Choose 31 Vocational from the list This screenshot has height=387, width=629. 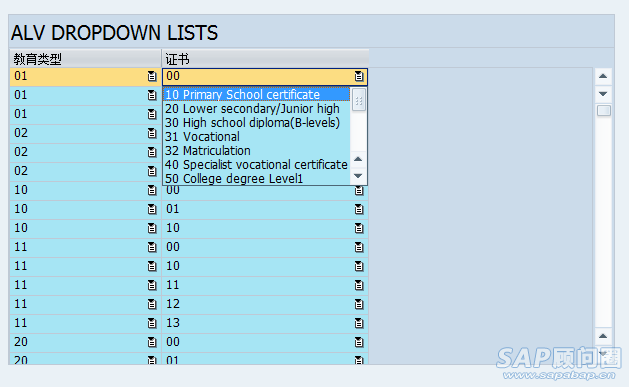pyautogui.click(x=256, y=137)
